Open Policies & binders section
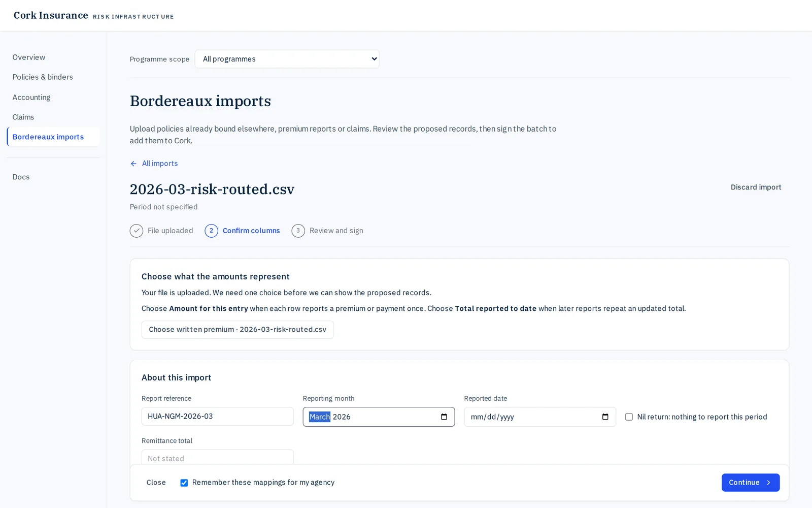 point(43,77)
